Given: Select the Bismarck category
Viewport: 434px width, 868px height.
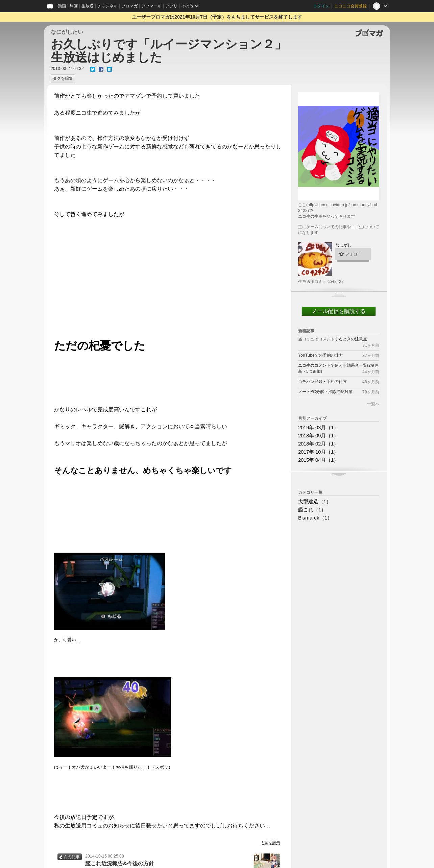Looking at the screenshot, I should [x=315, y=518].
